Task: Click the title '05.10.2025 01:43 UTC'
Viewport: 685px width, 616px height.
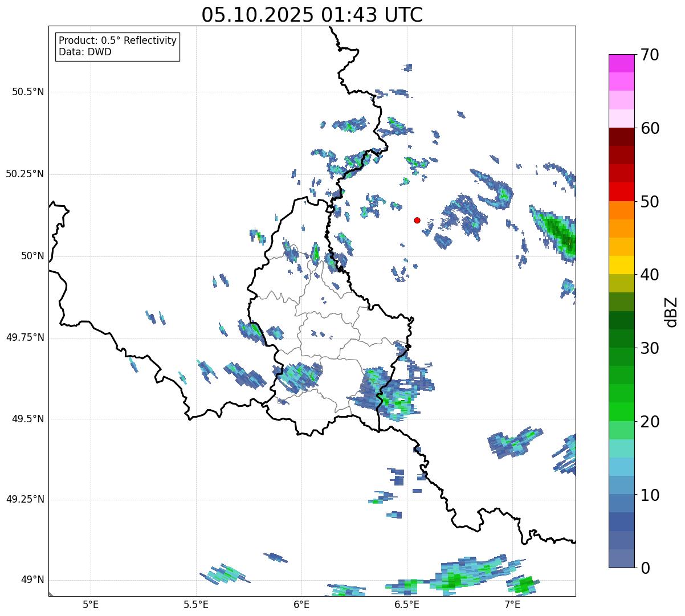Action: click(312, 15)
